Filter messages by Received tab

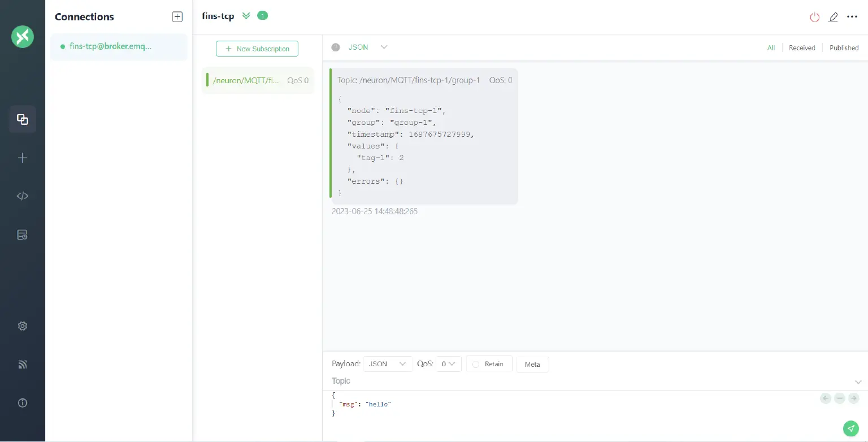(x=802, y=48)
